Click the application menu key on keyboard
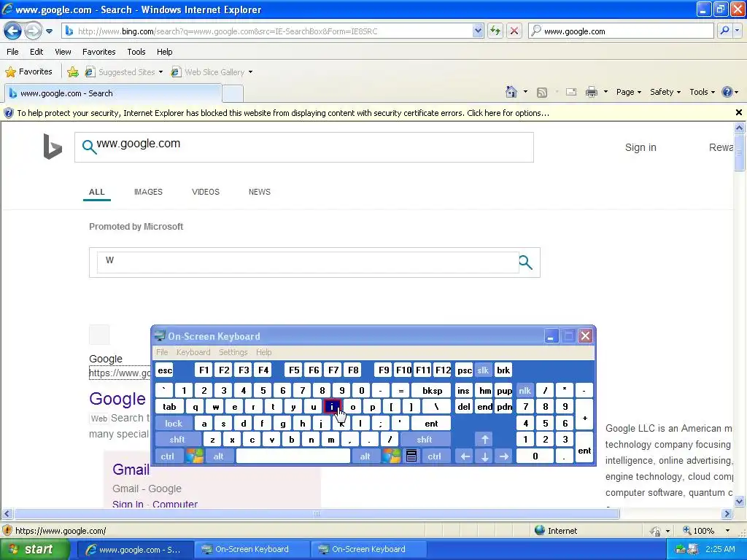The width and height of the screenshot is (747, 560). coord(411,456)
